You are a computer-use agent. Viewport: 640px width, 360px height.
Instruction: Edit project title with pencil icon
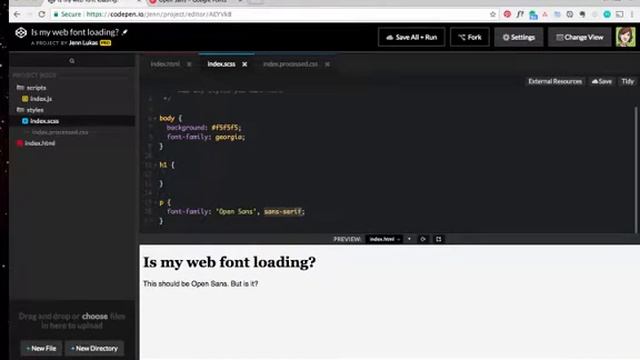[x=125, y=32]
